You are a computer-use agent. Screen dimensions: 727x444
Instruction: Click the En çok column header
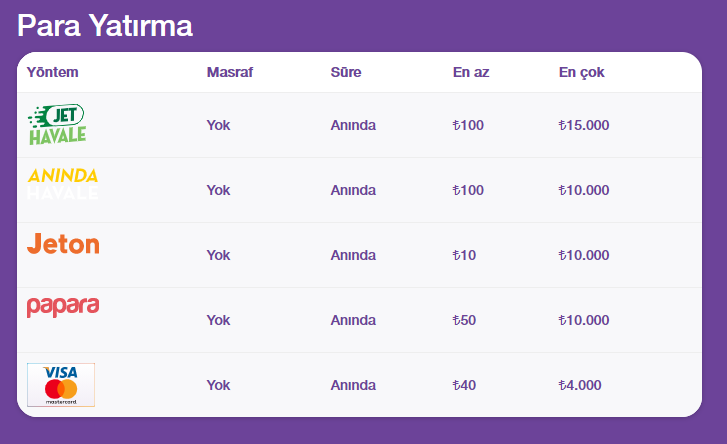[581, 73]
